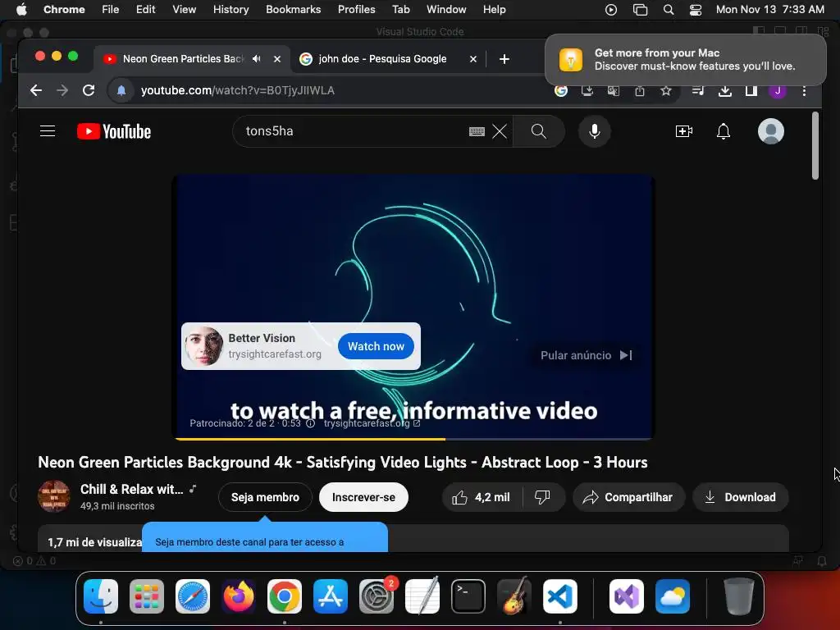The width and height of the screenshot is (840, 630).
Task: Open the Profiles menu
Action: pos(356,9)
